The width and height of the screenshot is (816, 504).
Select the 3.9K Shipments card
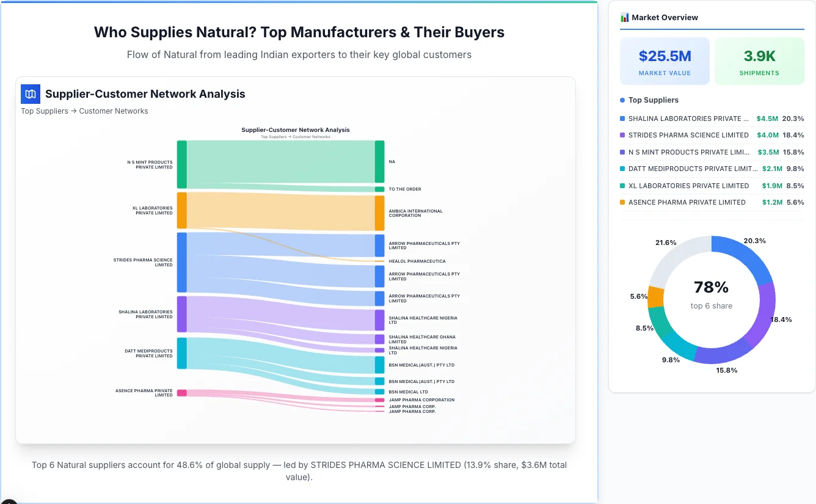[759, 60]
